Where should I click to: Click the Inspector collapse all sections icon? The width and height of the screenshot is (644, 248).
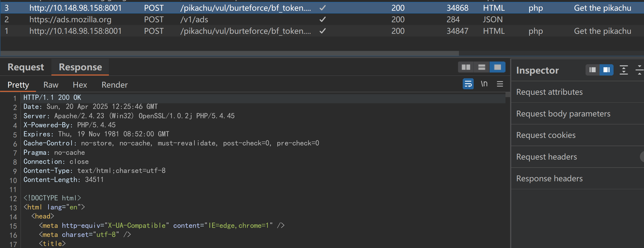[639, 70]
